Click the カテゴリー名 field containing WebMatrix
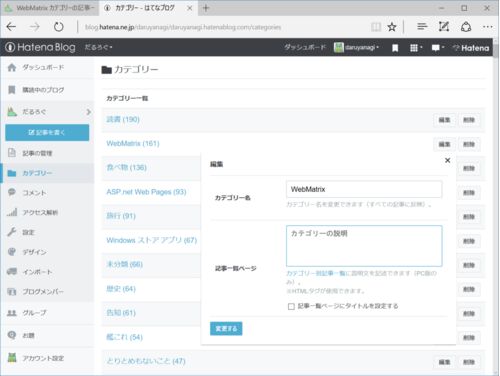The height and width of the screenshot is (376, 500). (364, 189)
